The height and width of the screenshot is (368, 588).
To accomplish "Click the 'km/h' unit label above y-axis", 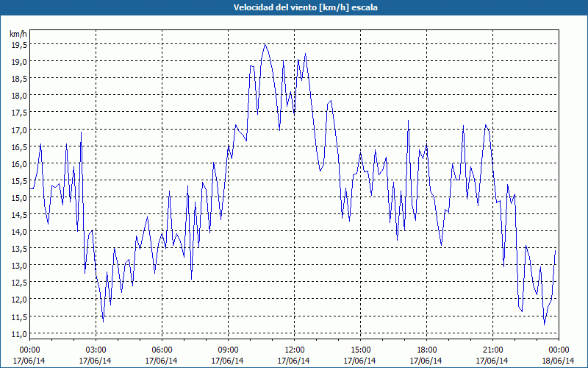I will point(18,34).
